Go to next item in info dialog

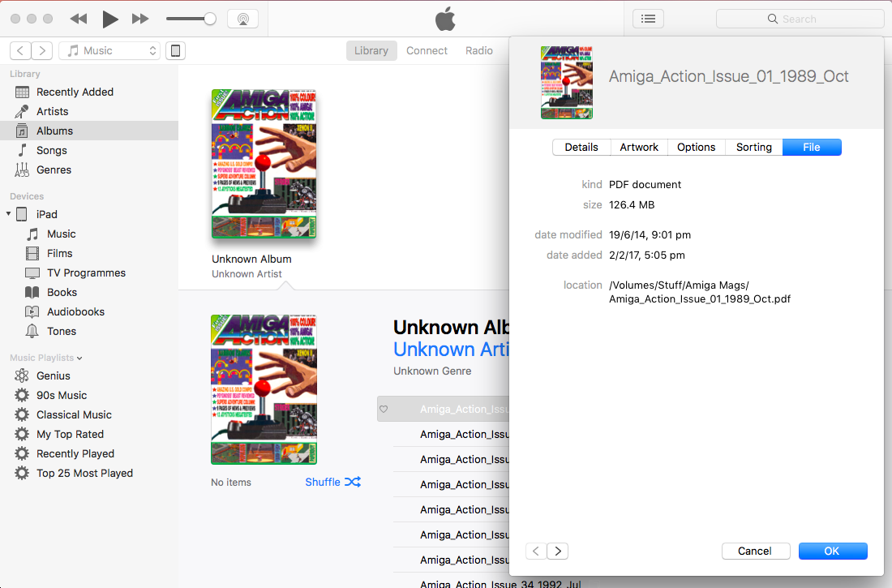tap(558, 551)
